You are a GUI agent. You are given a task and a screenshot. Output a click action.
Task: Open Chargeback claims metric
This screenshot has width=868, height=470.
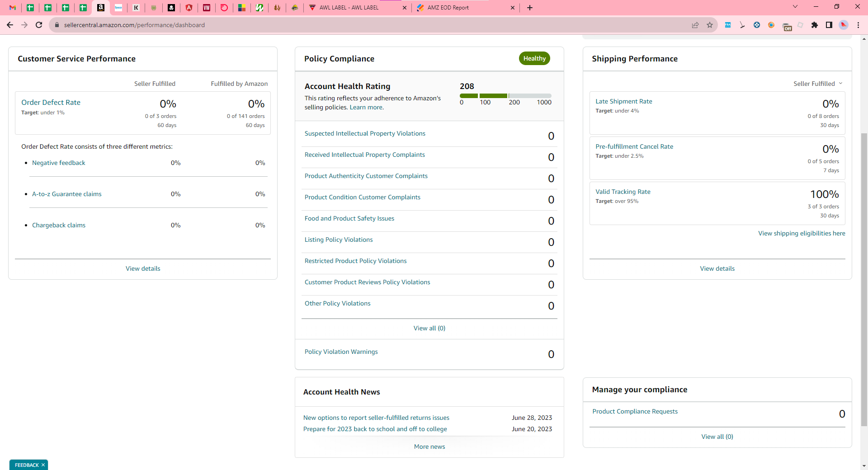[59, 225]
